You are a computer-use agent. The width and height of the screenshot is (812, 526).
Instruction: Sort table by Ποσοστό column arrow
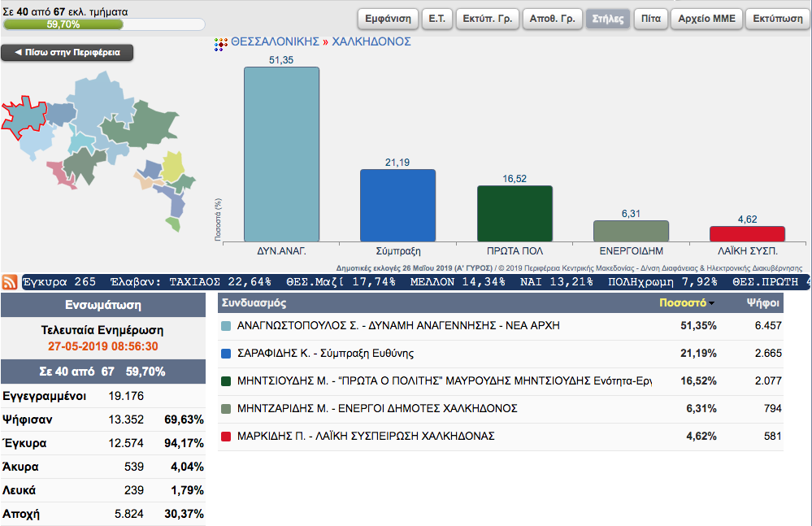[712, 303]
